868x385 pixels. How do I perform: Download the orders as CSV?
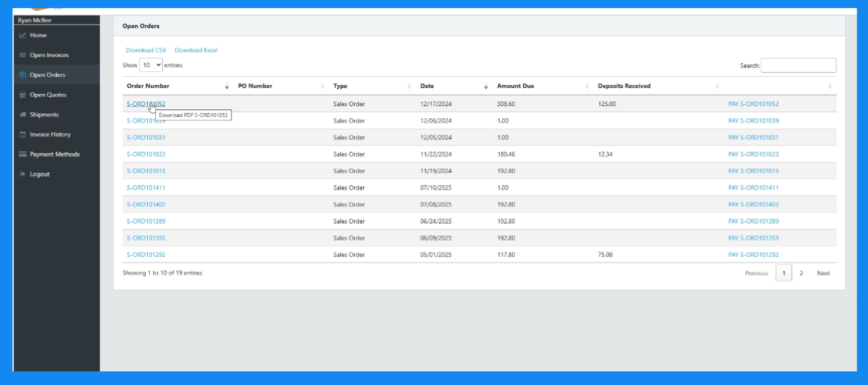(146, 50)
